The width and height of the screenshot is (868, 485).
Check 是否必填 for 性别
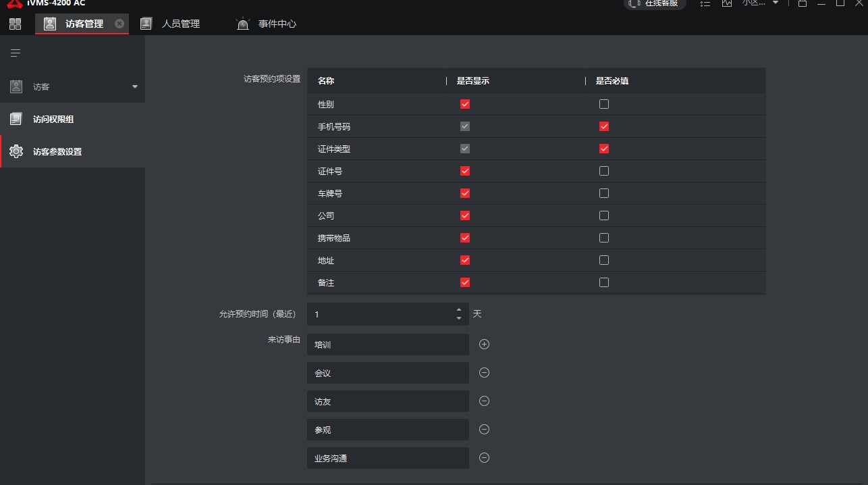[604, 104]
